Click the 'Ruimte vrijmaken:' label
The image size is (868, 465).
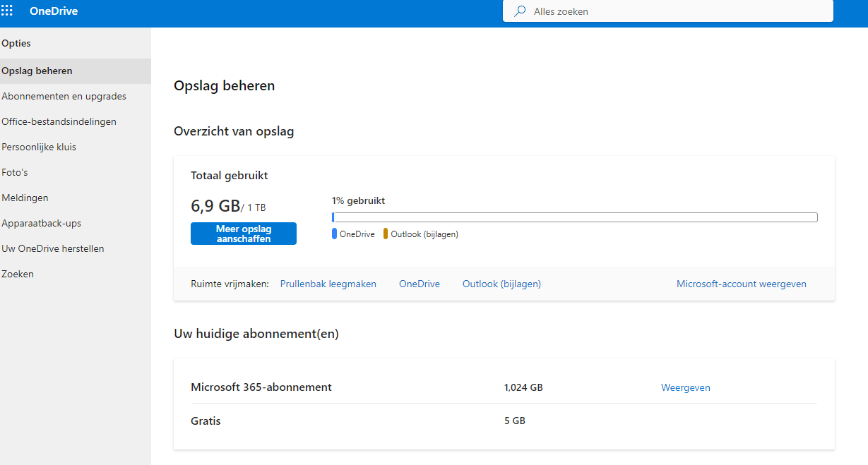pyautogui.click(x=230, y=284)
